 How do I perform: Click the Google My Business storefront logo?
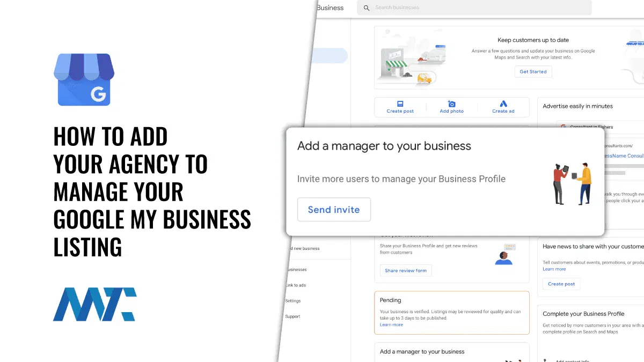coord(84,79)
